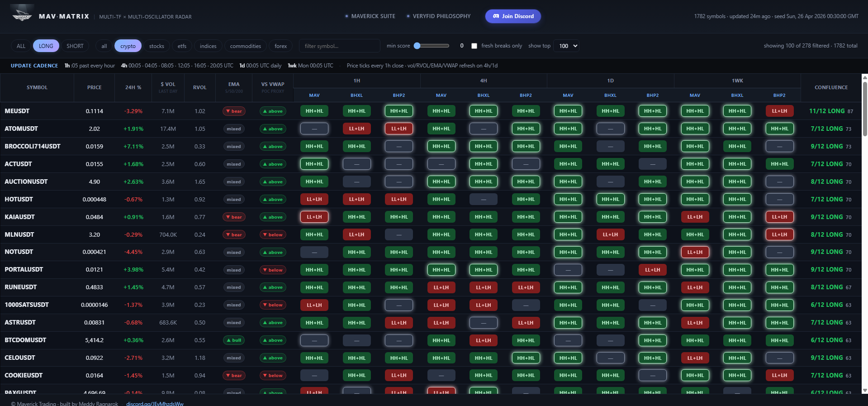The image size is (868, 406).
Task: Click the PORTALUSDT symbol
Action: tap(24, 269)
